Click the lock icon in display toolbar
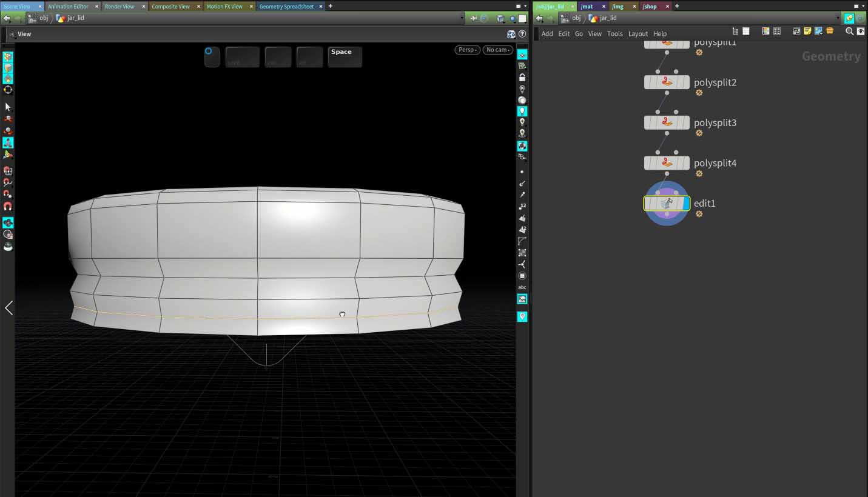The width and height of the screenshot is (868, 497). (x=522, y=78)
